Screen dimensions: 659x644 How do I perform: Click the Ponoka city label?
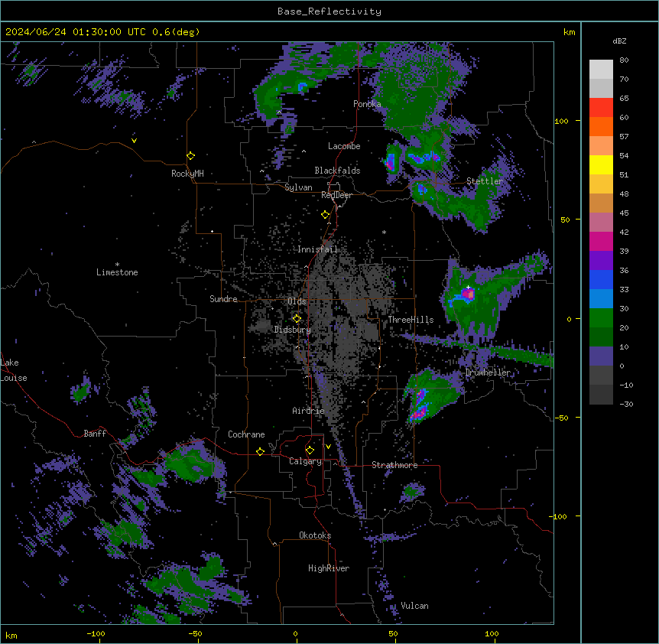tap(367, 104)
